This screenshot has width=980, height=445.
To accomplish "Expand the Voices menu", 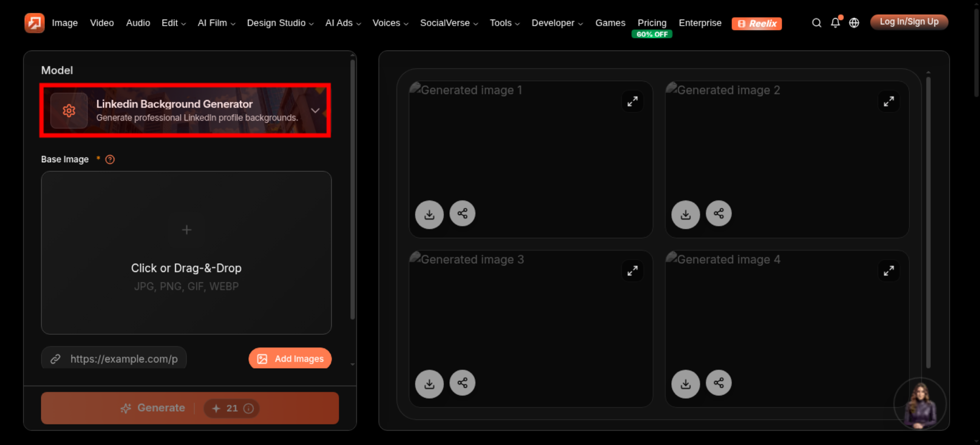I will click(391, 23).
